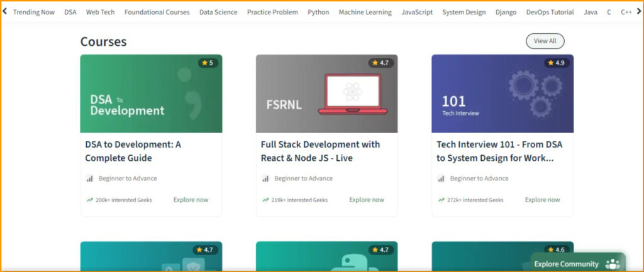Open the Trending Now topic

(33, 12)
